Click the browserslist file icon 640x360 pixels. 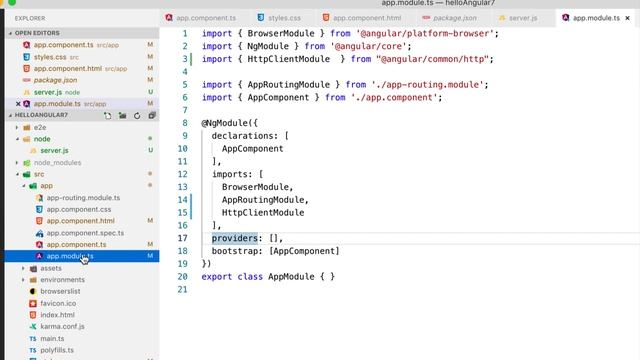pyautogui.click(x=33, y=291)
